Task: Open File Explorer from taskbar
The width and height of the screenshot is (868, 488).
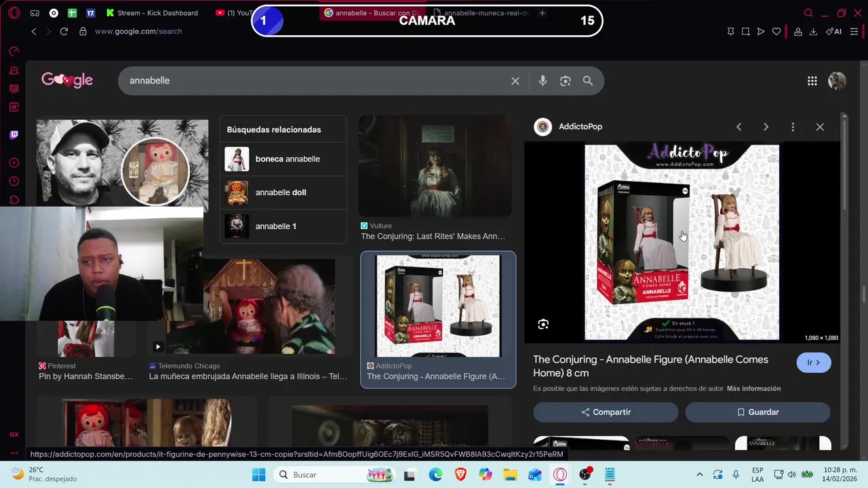Action: click(x=510, y=475)
